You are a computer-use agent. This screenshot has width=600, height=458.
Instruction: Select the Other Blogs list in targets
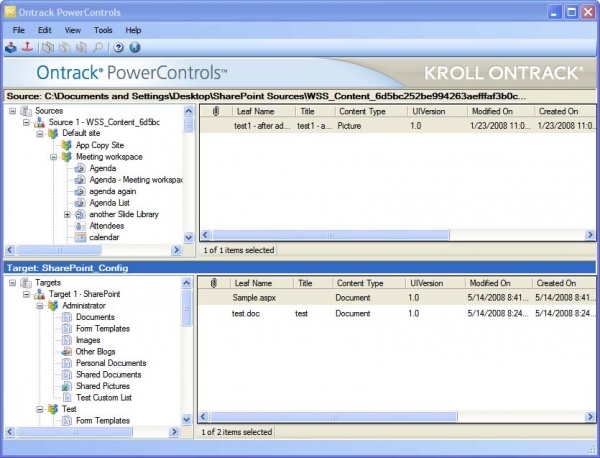coord(95,352)
